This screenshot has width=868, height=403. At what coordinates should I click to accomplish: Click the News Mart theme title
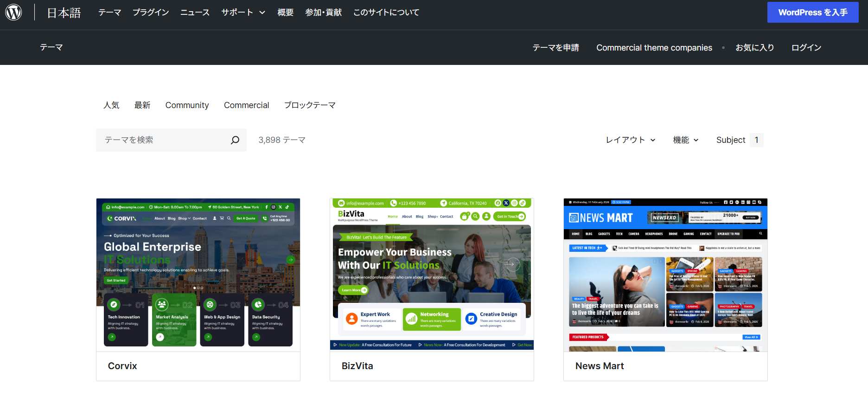click(600, 366)
